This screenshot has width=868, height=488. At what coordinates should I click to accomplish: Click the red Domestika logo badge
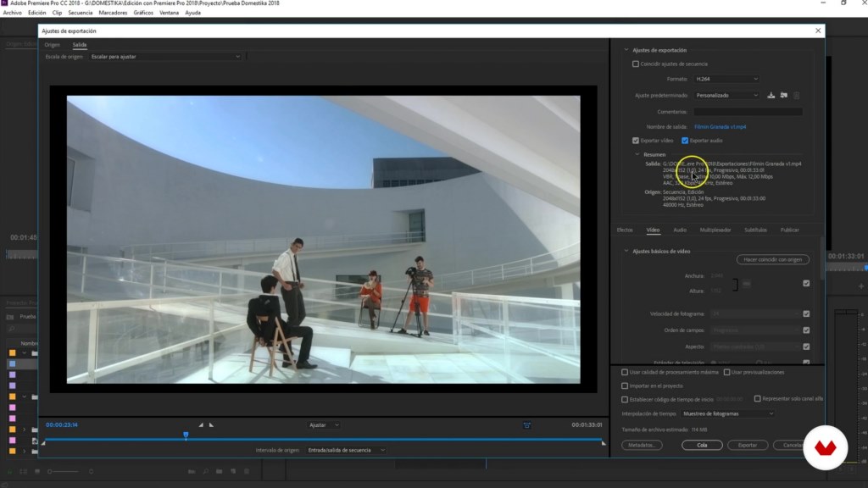point(825,447)
